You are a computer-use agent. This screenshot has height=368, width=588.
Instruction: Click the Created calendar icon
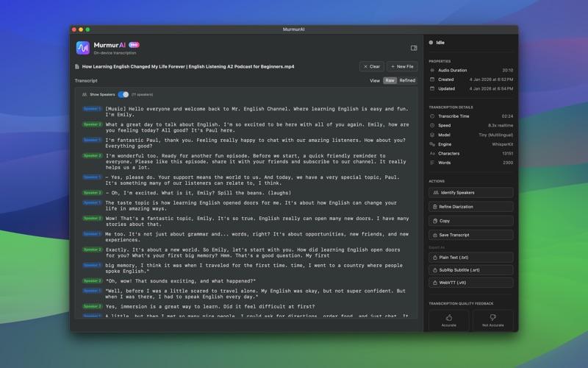pos(432,79)
